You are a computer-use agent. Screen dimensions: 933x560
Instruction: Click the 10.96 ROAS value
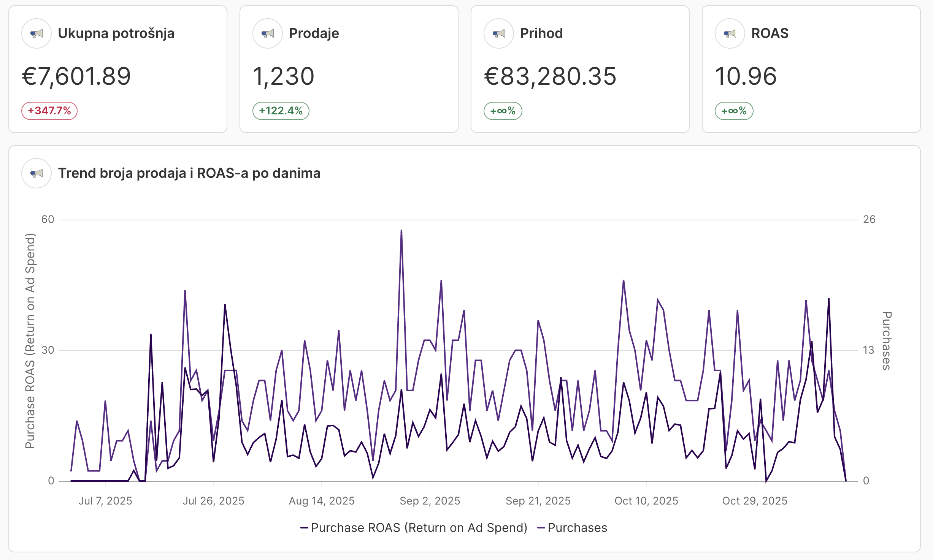tap(746, 76)
